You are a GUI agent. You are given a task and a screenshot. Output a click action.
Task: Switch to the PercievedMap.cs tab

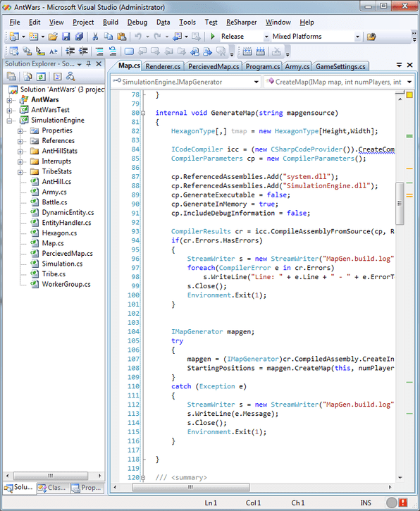pyautogui.click(x=214, y=66)
